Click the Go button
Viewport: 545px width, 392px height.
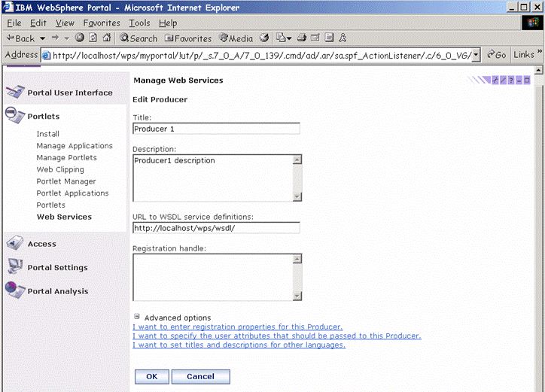(x=496, y=55)
